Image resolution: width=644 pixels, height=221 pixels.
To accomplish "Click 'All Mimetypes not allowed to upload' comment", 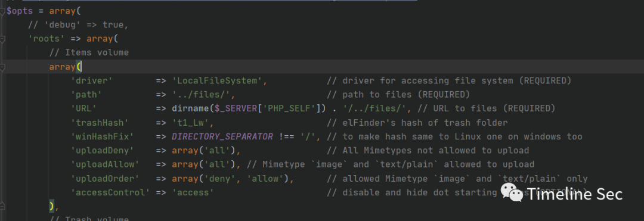I will click(x=428, y=151).
